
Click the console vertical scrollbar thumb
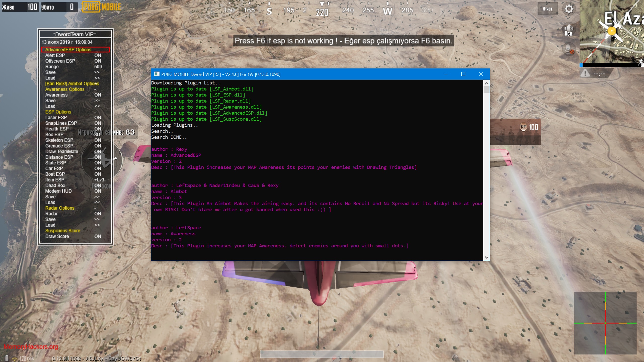click(487, 90)
